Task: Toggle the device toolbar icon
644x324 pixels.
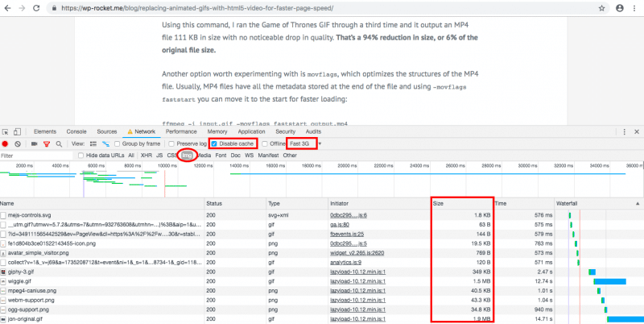Action: 19,131
